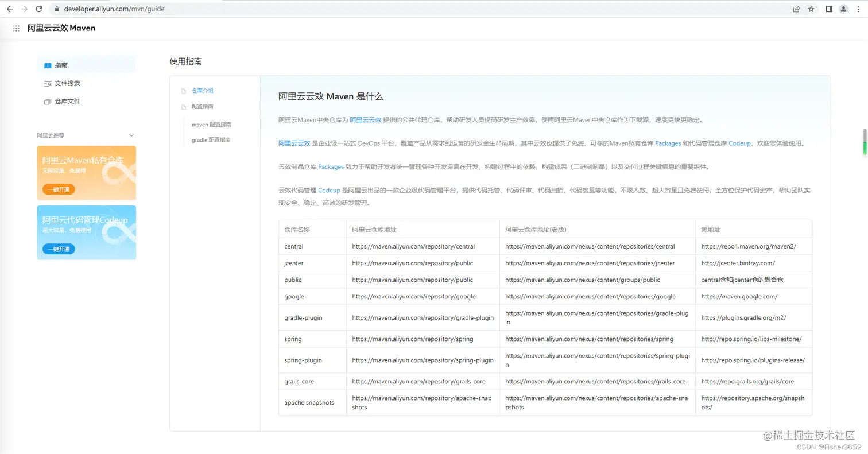Open the Codeup link in second paragraph
This screenshot has height=454, width=868.
(740, 143)
